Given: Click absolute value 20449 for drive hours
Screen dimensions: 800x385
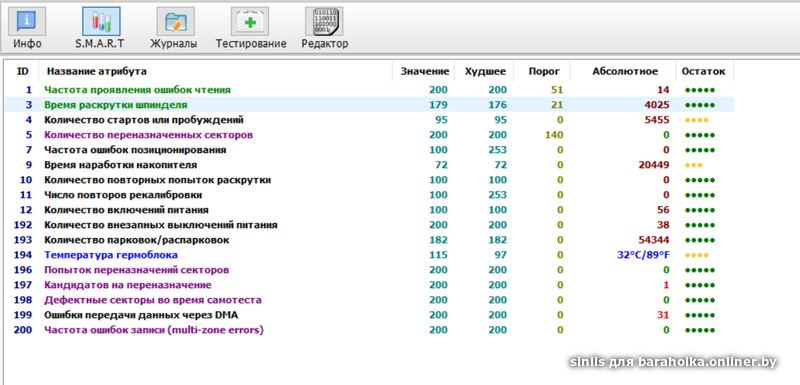Looking at the screenshot, I should tap(654, 165).
